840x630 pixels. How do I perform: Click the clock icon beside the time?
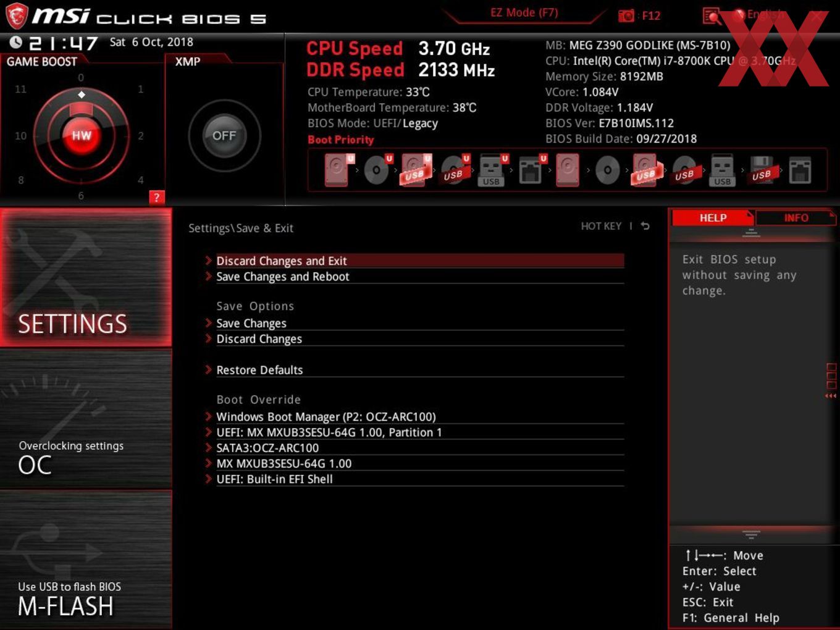[15, 42]
